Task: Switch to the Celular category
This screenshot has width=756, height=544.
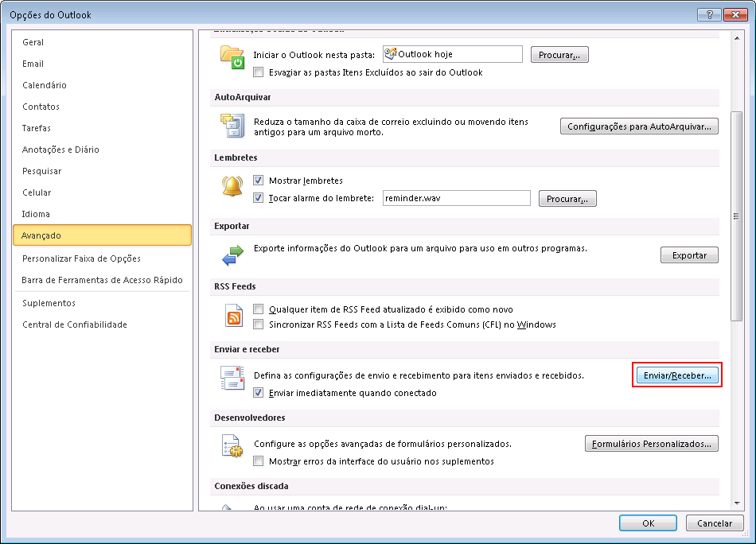Action: (102, 192)
